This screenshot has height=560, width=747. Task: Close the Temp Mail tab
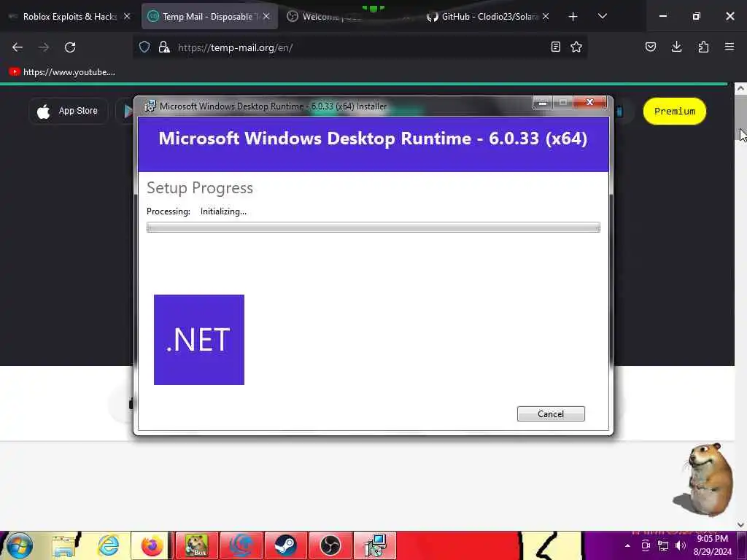click(x=266, y=17)
